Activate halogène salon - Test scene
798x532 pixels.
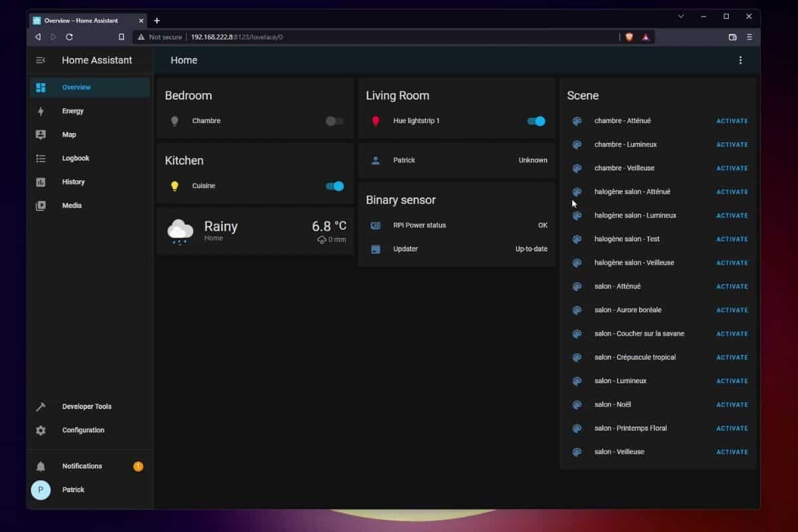732,239
